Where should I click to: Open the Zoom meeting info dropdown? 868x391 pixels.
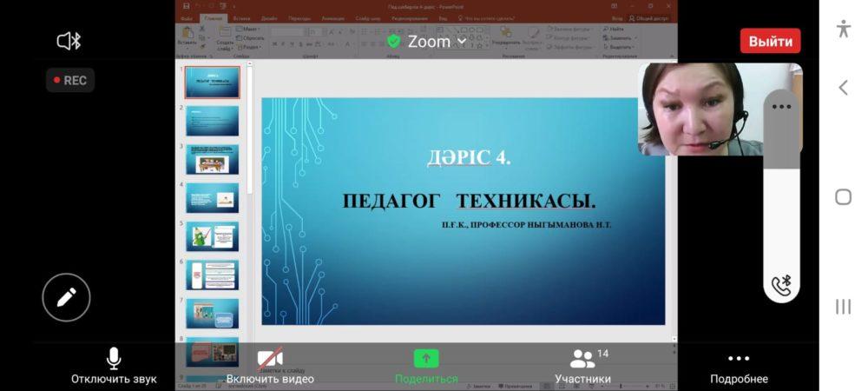437,42
